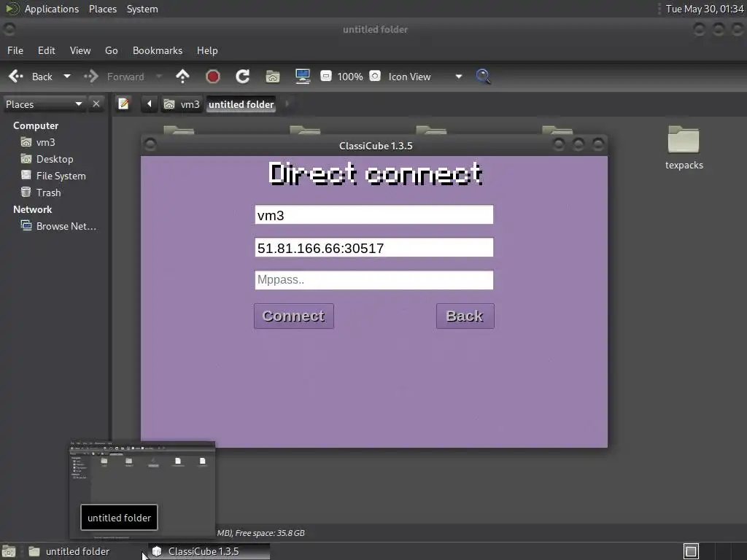The width and height of the screenshot is (747, 560).
Task: Click the ClassiCube window menu button
Action: 150,144
